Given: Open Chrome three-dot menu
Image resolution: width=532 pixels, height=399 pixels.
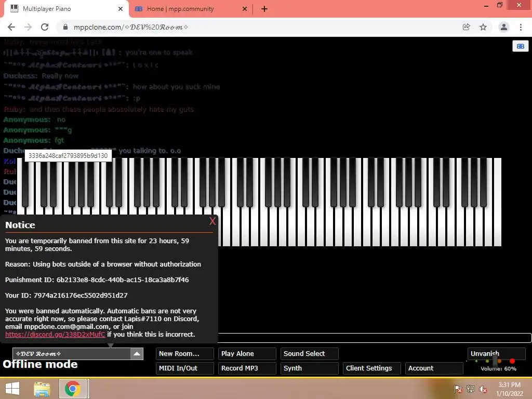Looking at the screenshot, I should [x=521, y=27].
